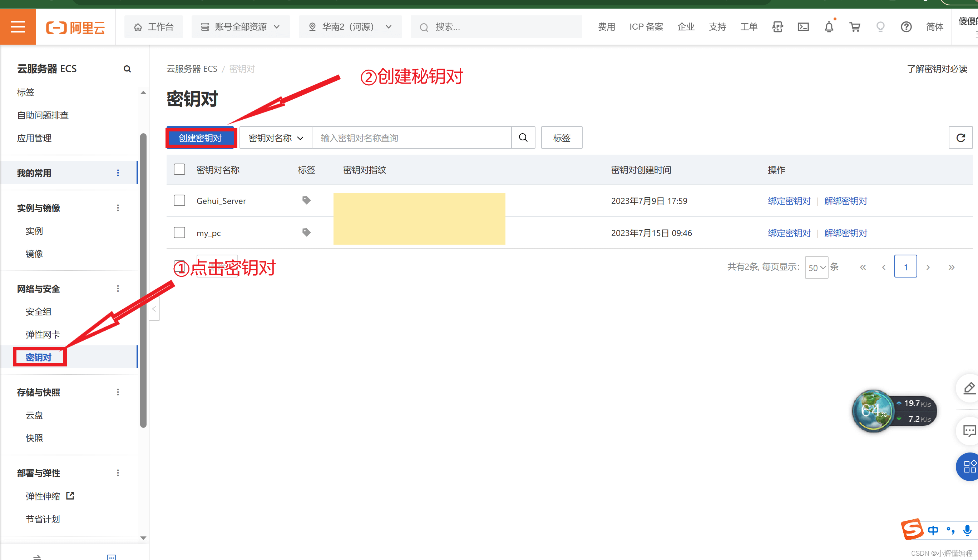
Task: Open the hamburger navigation menu
Action: pyautogui.click(x=18, y=27)
